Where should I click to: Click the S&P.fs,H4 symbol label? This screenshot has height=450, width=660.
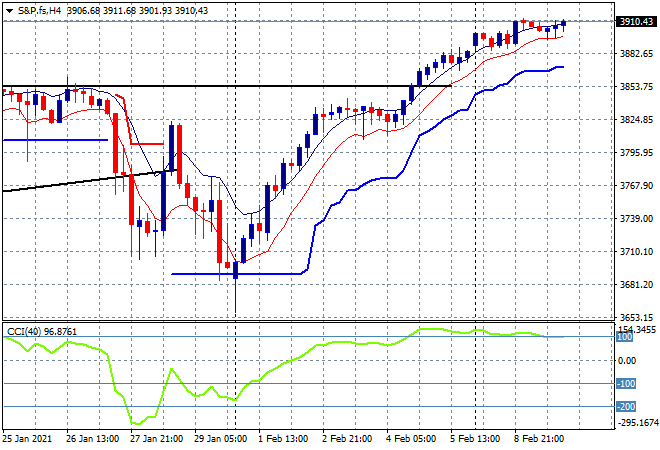pos(39,11)
